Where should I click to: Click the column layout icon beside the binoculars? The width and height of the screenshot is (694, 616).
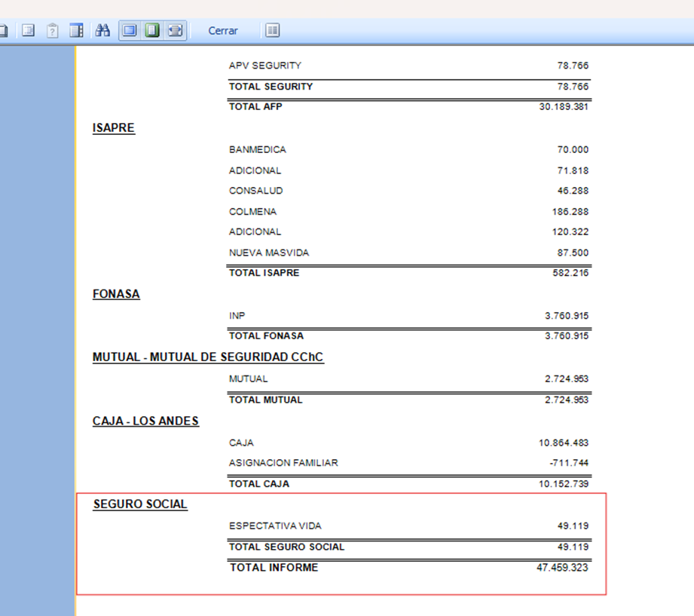point(76,31)
